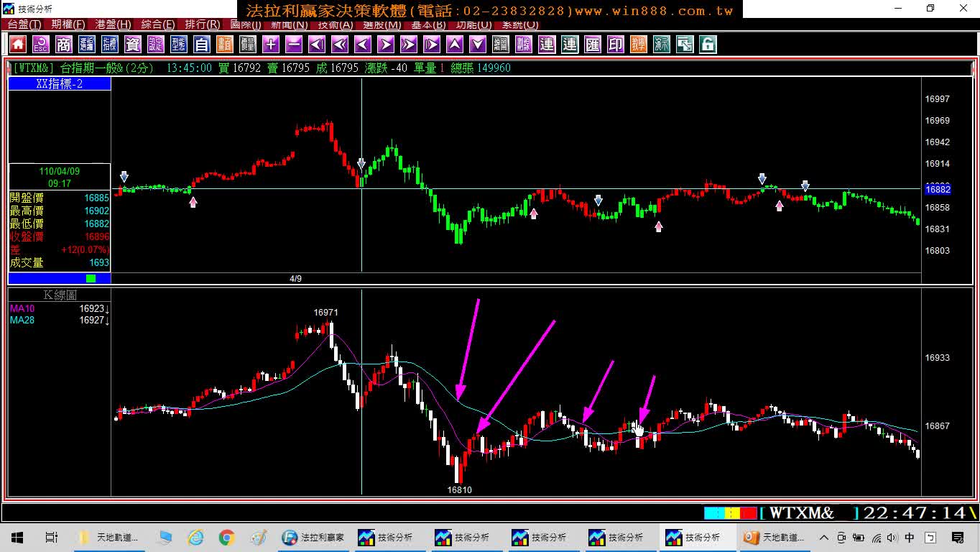Screen dimensions: 980x552
Task: Click the green 連 toolbar icon
Action: click(x=570, y=45)
